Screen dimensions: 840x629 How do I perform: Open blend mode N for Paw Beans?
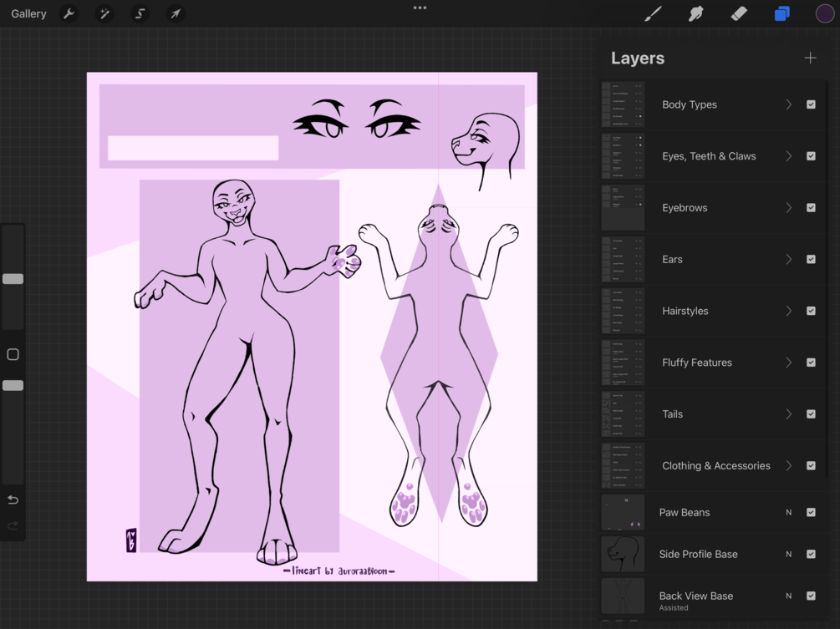pyautogui.click(x=788, y=512)
